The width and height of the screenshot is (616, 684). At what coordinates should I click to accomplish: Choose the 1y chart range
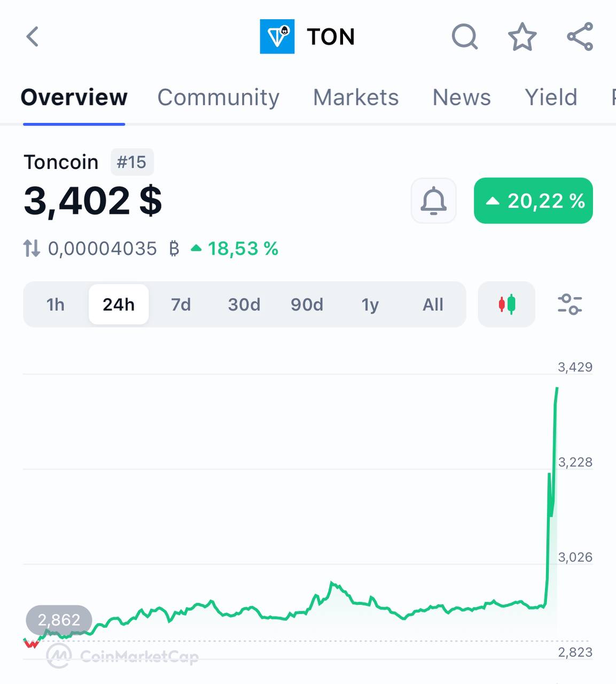[x=370, y=305]
